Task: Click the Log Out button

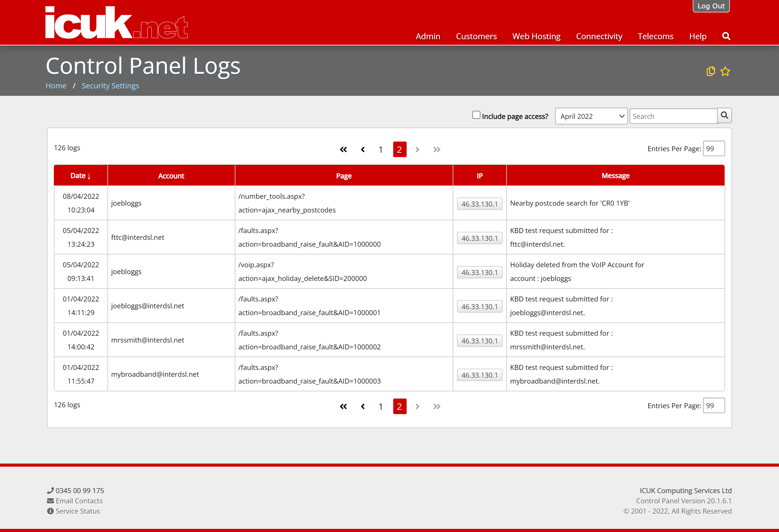Action: point(711,6)
